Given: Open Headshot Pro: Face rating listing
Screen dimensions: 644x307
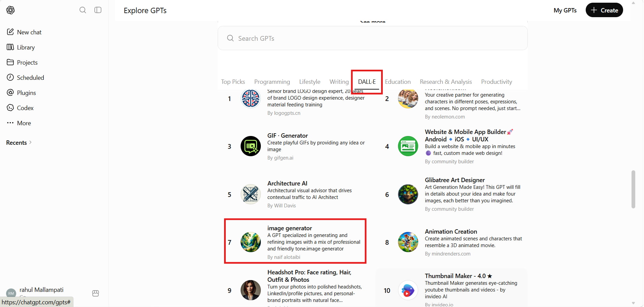Looking at the screenshot, I should point(309,276).
